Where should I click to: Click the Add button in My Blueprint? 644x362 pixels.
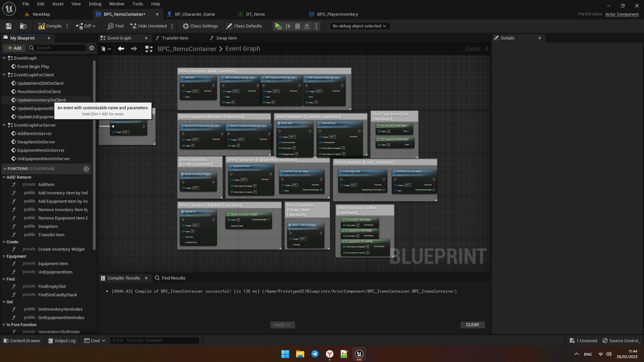(14, 48)
